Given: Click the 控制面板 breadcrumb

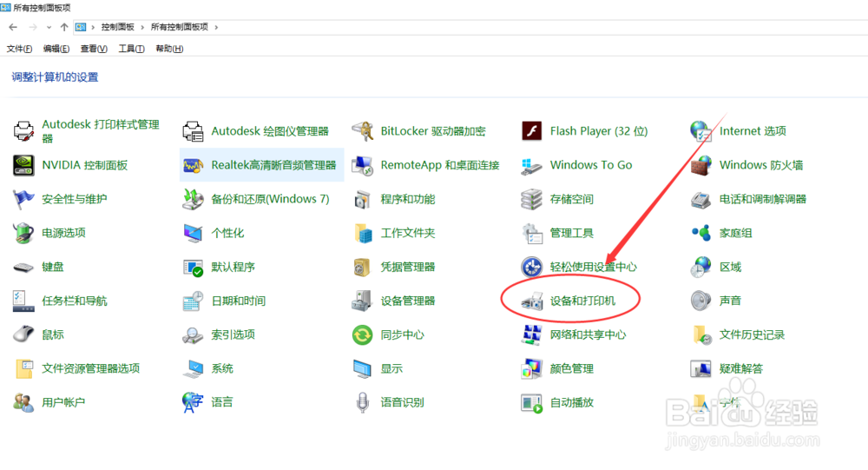Looking at the screenshot, I should 117,27.
